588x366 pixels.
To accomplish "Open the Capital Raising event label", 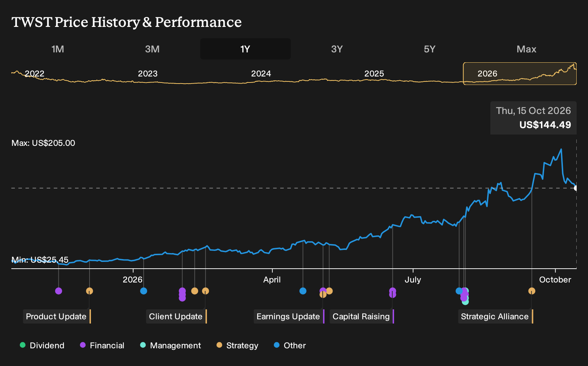I will point(362,316).
